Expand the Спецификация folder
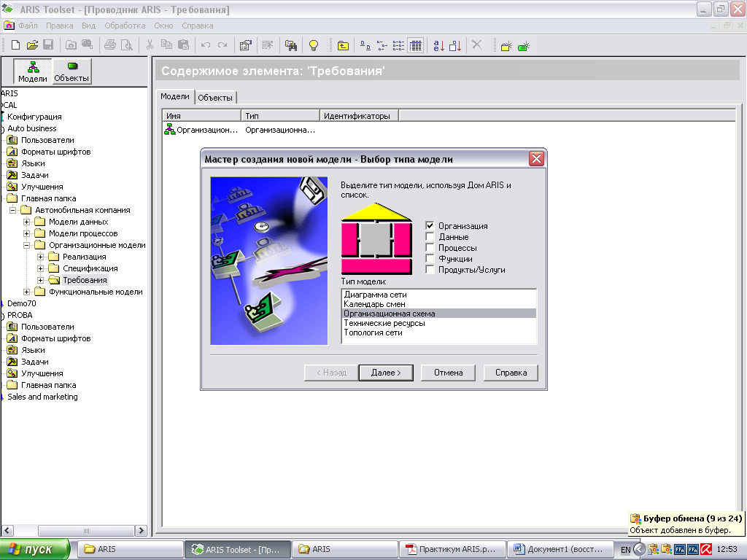 point(41,268)
